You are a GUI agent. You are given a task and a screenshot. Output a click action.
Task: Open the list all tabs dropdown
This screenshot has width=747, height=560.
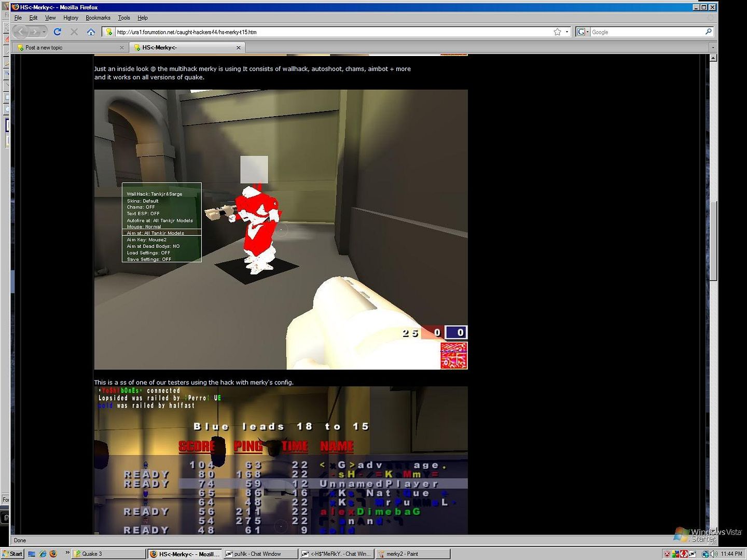point(713,48)
